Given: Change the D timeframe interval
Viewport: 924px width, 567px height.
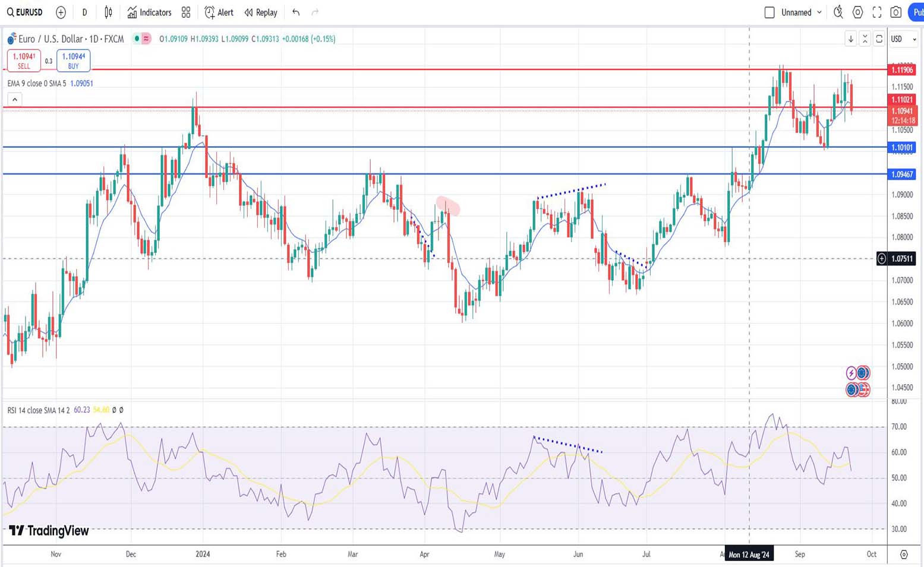Looking at the screenshot, I should (84, 12).
